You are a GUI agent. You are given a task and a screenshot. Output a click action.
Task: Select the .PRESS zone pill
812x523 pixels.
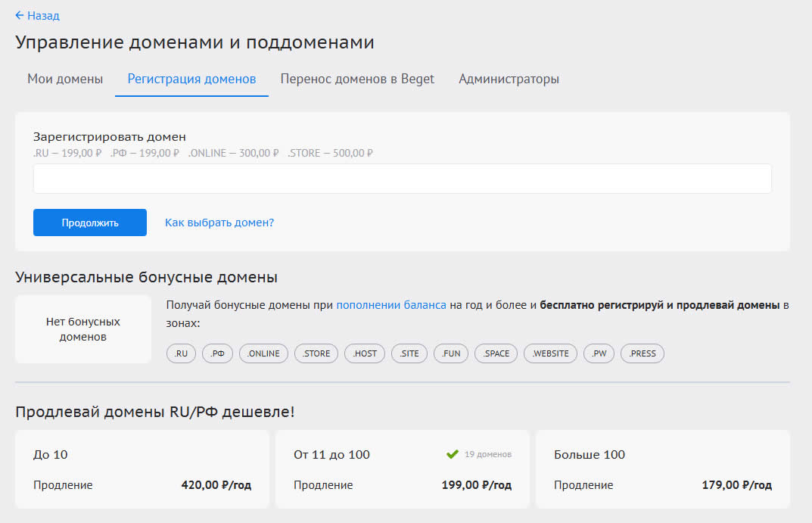point(642,353)
